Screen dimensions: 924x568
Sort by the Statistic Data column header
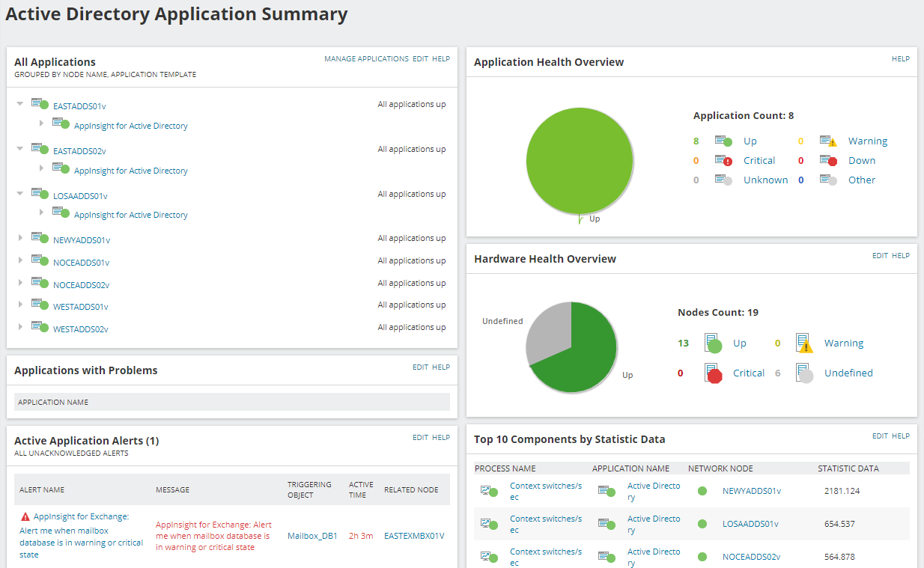coord(848,468)
